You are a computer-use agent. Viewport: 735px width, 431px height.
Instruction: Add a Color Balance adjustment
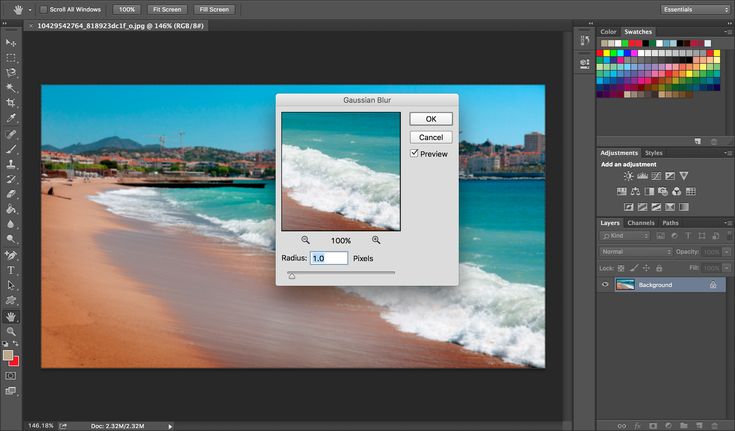[x=635, y=191]
